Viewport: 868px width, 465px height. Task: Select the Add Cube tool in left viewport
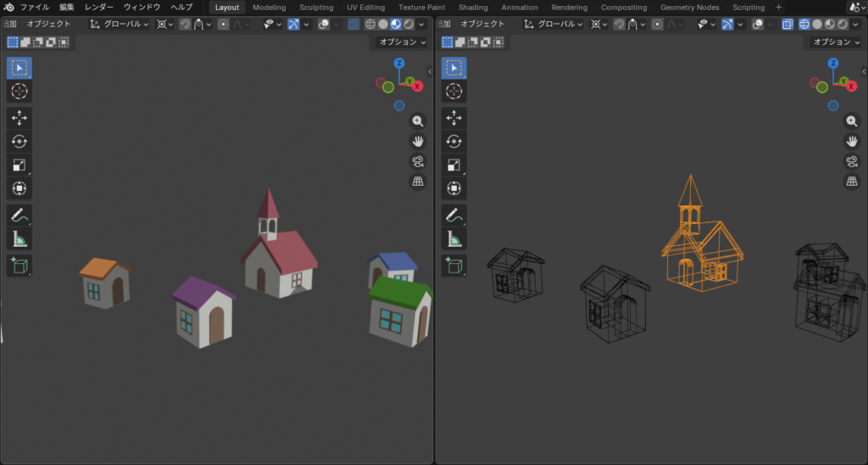click(x=19, y=266)
